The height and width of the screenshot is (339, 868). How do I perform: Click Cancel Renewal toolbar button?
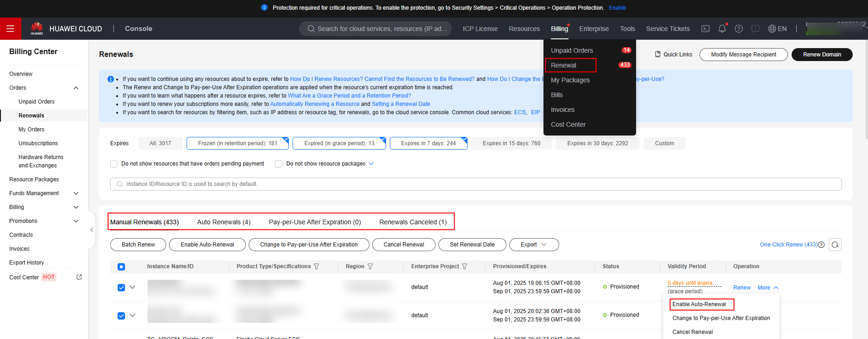pos(404,245)
